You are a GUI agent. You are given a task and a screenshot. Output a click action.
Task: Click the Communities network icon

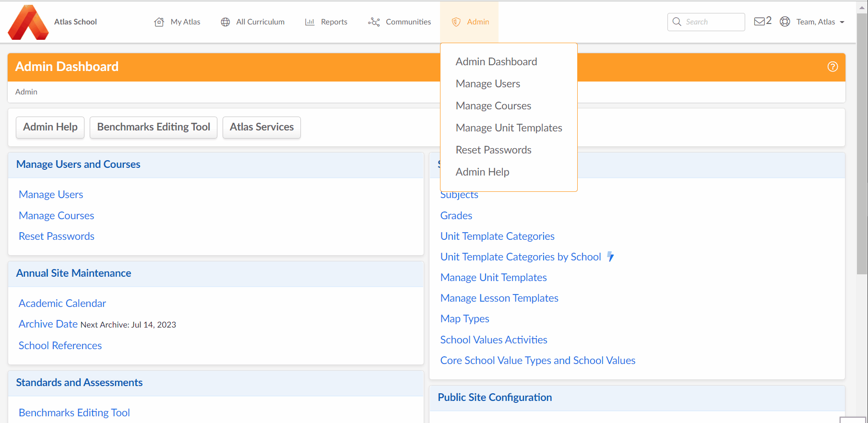374,22
